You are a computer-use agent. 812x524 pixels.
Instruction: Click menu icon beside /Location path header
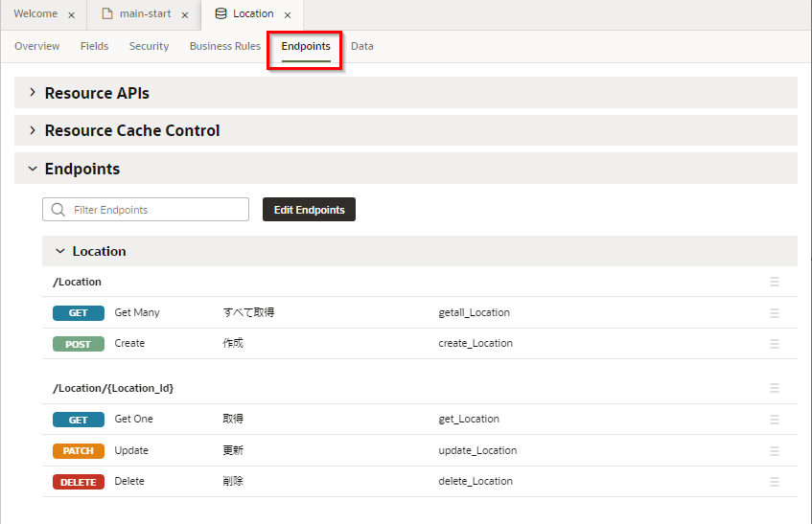pyautogui.click(x=775, y=282)
